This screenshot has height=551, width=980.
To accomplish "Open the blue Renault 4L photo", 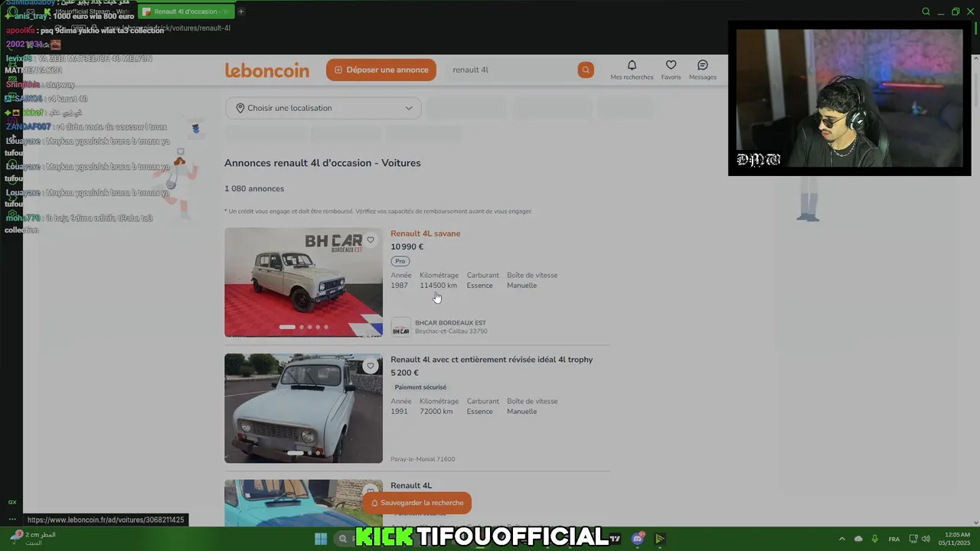I will [x=303, y=503].
